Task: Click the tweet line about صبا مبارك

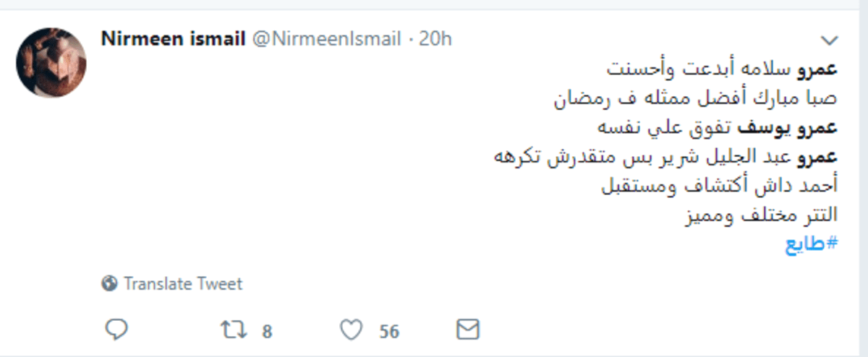Action: coord(695,98)
